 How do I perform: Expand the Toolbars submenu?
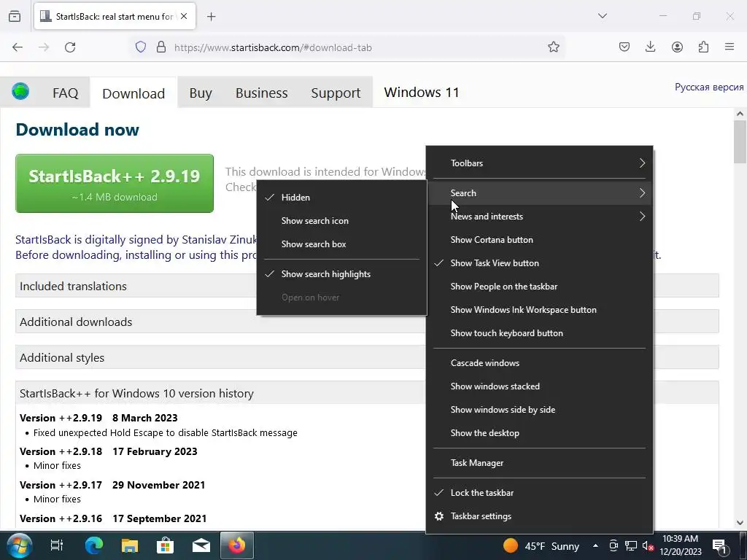point(539,163)
